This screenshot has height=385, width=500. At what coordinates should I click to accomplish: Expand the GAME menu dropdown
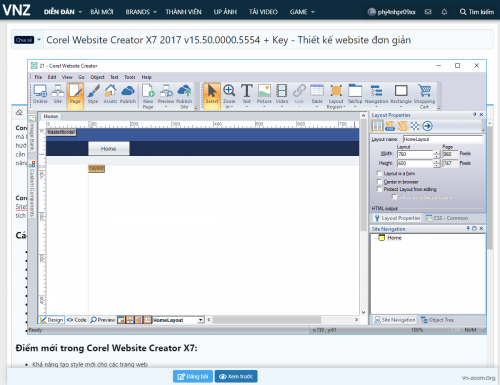[302, 12]
